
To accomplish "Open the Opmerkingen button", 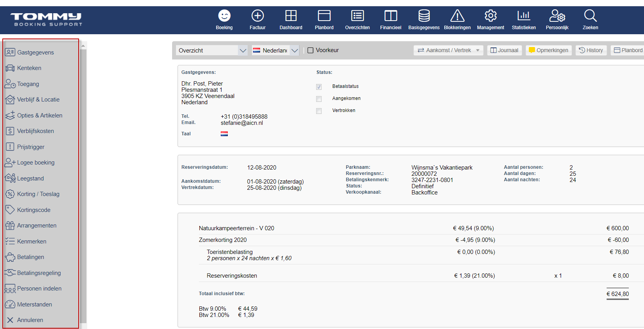I will pos(549,50).
